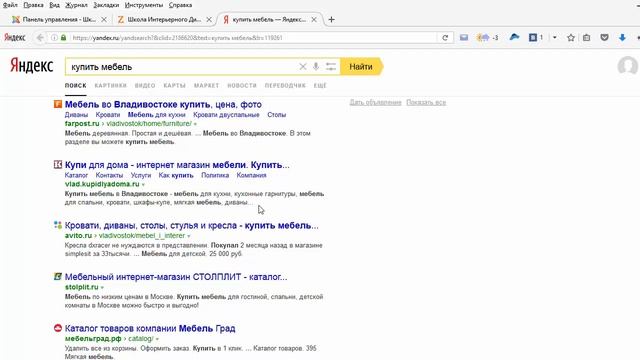Open the Yandex mail envelope toolbar icon
The height and width of the screenshot is (360, 640).
(464, 38)
